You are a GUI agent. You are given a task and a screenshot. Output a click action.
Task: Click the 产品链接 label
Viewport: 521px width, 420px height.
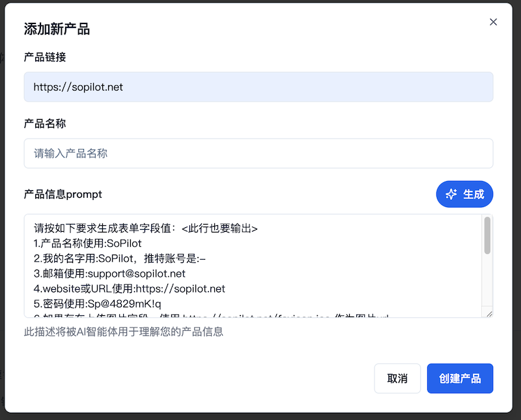[x=45, y=57]
